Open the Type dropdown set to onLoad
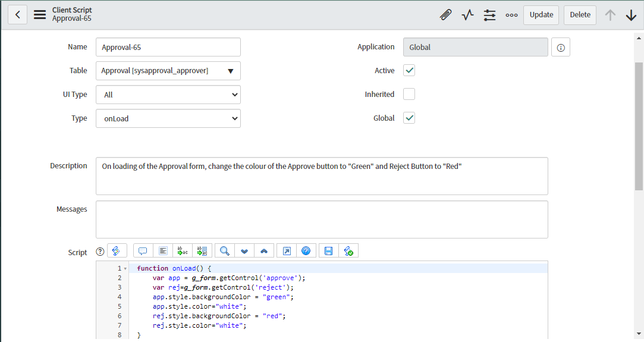The height and width of the screenshot is (342, 644). point(168,118)
